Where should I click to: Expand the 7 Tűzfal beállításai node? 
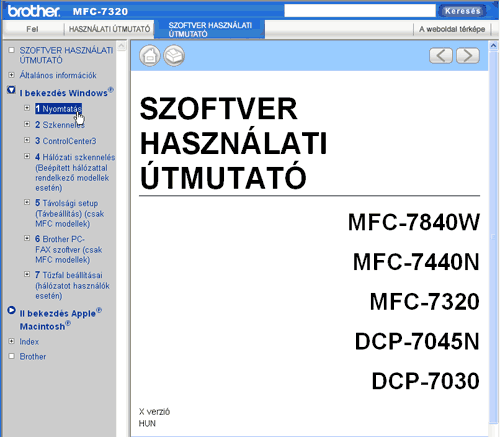point(27,274)
